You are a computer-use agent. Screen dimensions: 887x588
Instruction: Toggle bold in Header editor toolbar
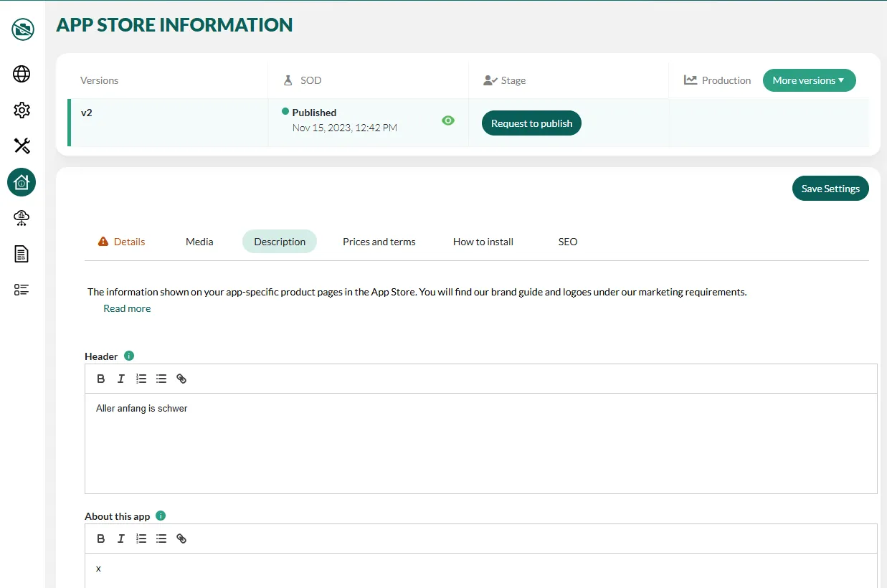coord(101,379)
